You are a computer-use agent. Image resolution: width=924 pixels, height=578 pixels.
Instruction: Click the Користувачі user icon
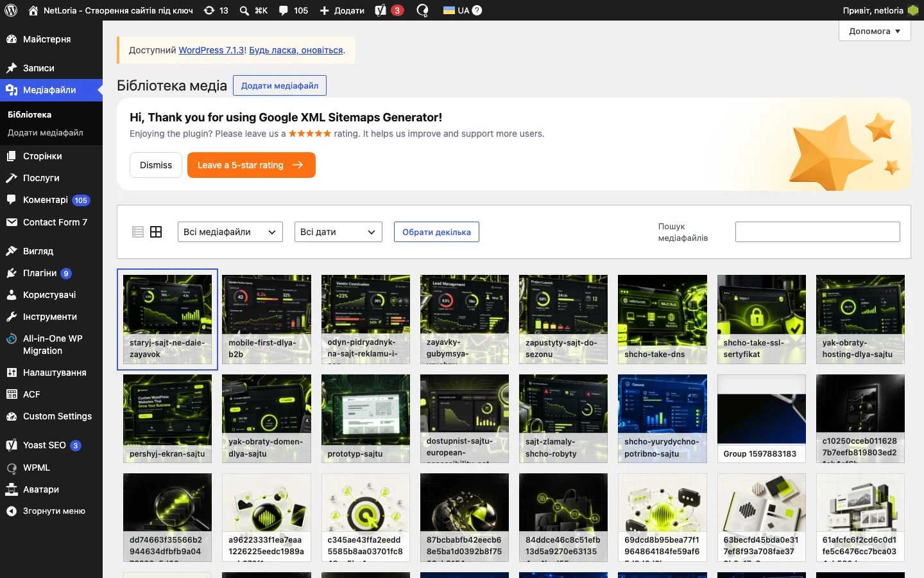pos(12,295)
